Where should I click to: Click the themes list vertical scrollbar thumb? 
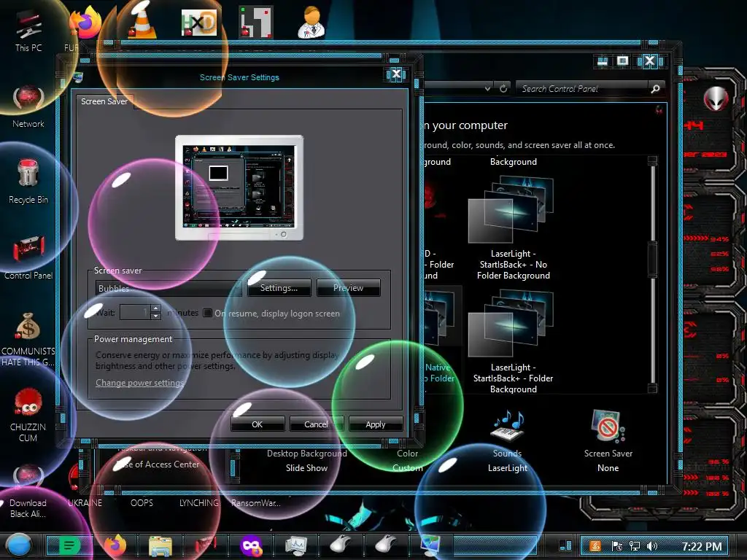652,260
